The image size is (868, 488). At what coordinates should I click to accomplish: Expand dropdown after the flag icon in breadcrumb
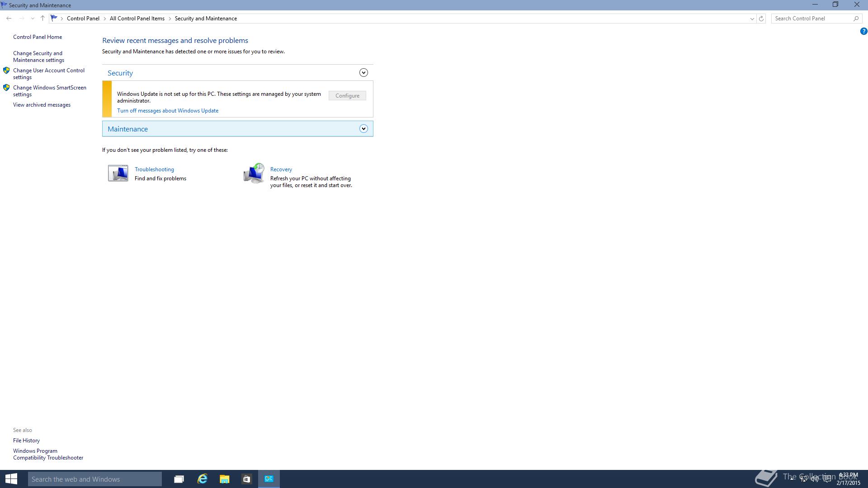click(x=62, y=19)
